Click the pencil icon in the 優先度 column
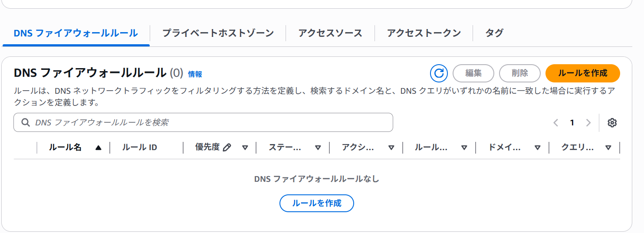The width and height of the screenshot is (644, 233). pyautogui.click(x=227, y=148)
